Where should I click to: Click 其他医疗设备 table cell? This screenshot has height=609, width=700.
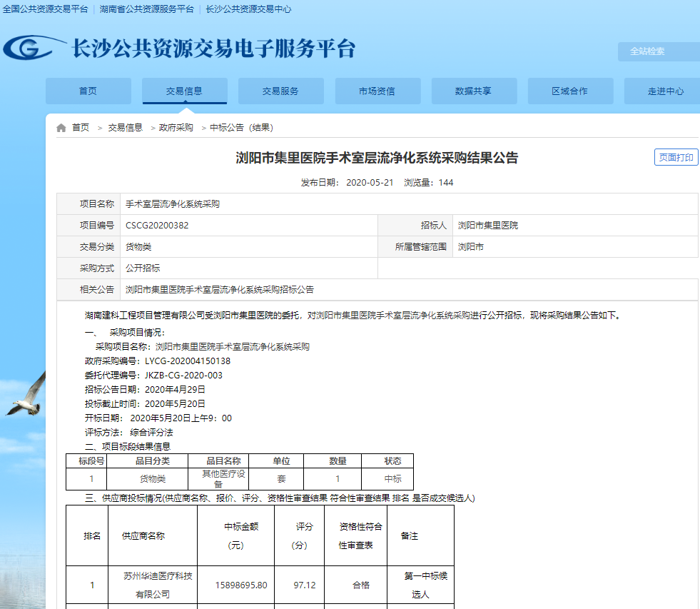coord(218,478)
